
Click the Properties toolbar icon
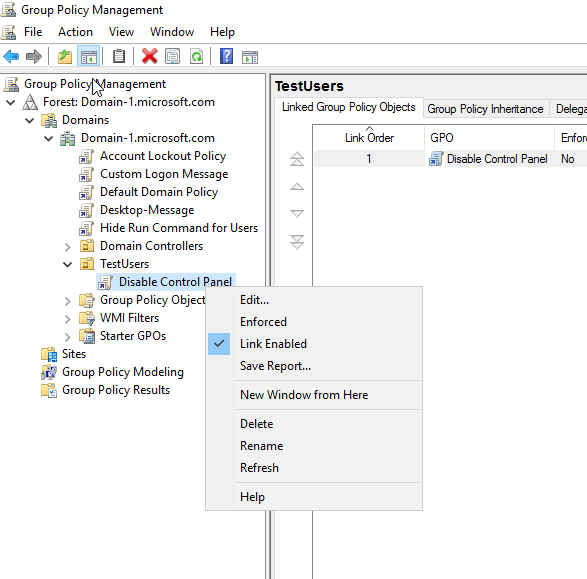point(173,57)
